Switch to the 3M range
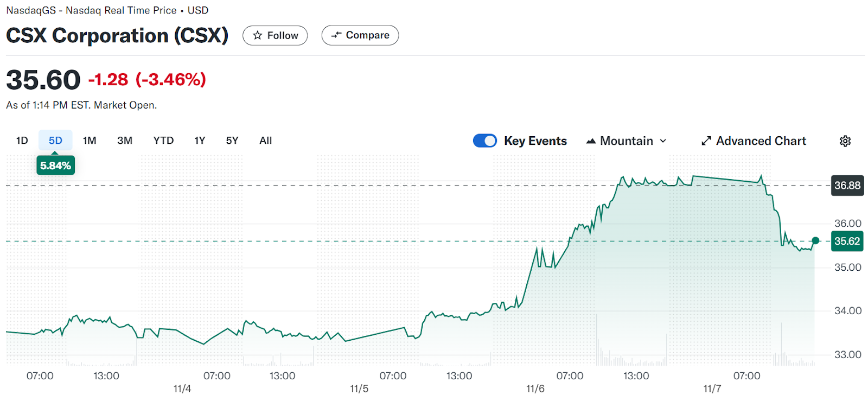868x401 pixels. pos(125,141)
